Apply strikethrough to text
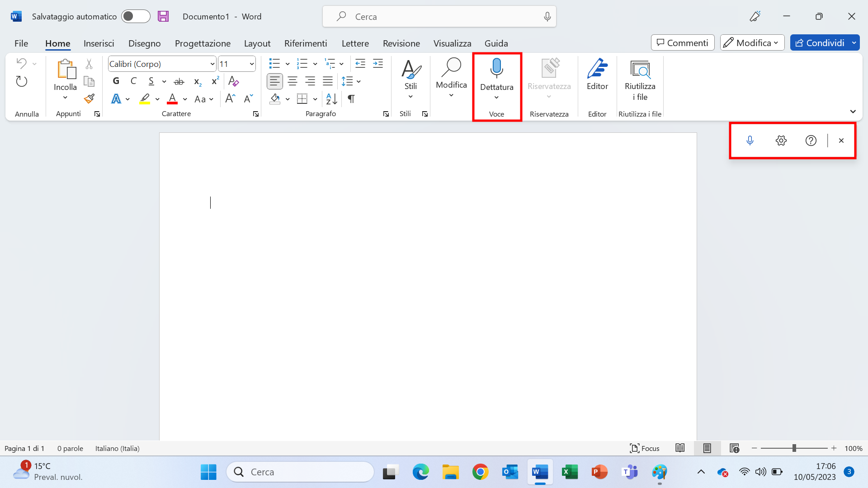The height and width of the screenshot is (488, 868). (179, 81)
